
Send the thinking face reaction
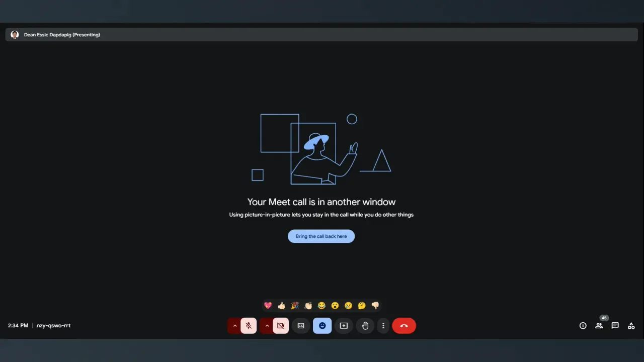pyautogui.click(x=362, y=306)
